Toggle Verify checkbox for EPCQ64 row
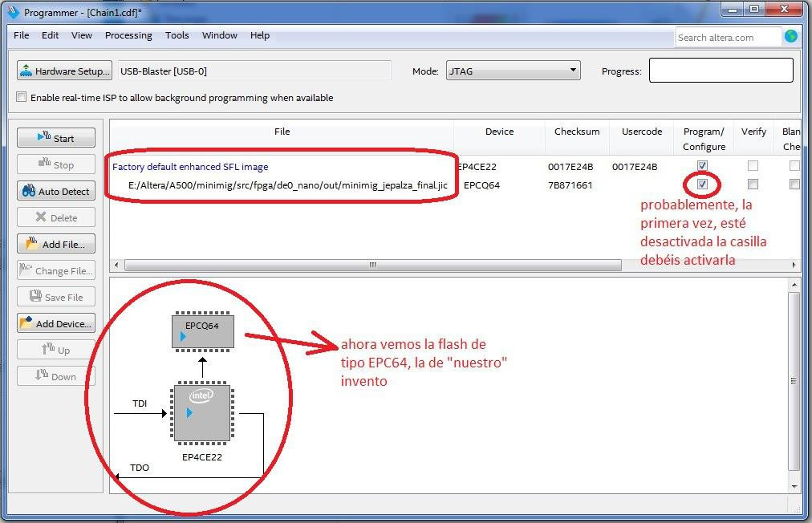The height and width of the screenshot is (523, 812). point(753,184)
